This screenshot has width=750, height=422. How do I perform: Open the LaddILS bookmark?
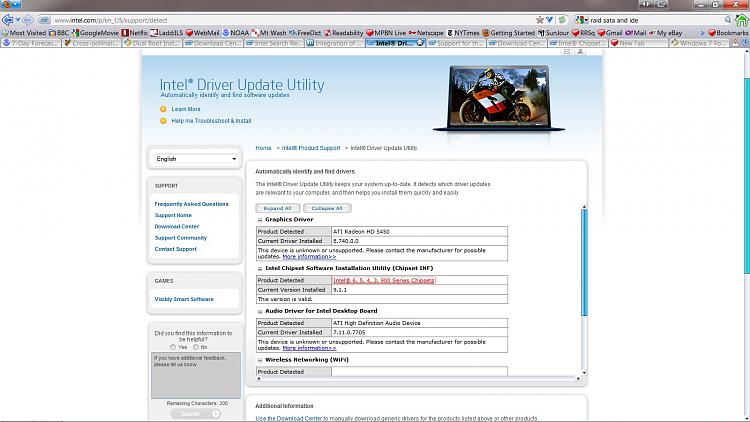[166, 33]
